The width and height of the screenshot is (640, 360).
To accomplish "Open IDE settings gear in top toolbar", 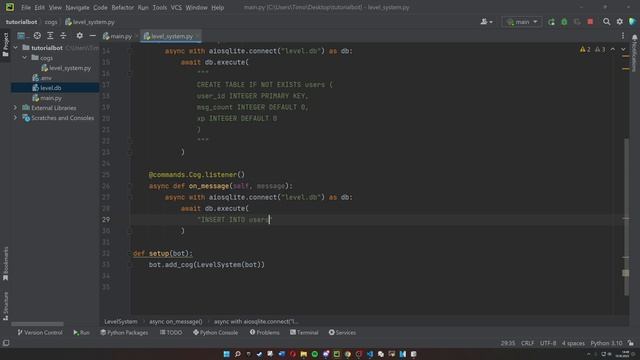I will 620,22.
